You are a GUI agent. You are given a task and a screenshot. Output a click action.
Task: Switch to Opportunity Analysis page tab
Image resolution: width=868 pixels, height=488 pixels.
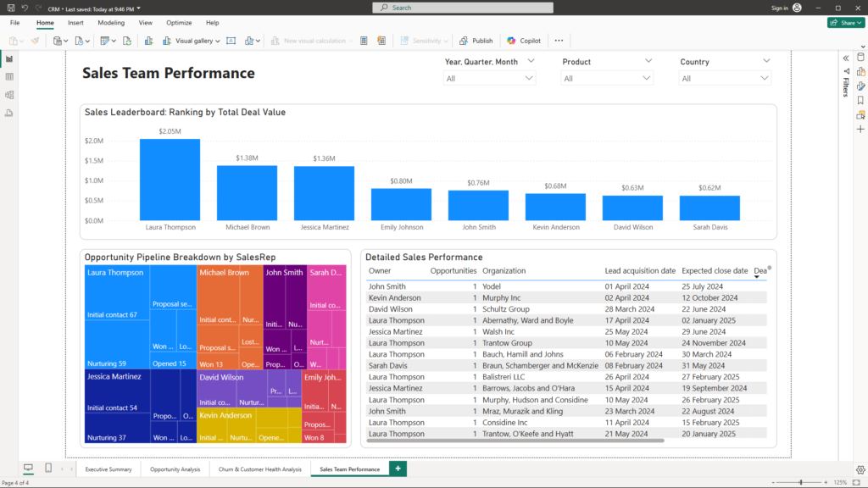175,469
